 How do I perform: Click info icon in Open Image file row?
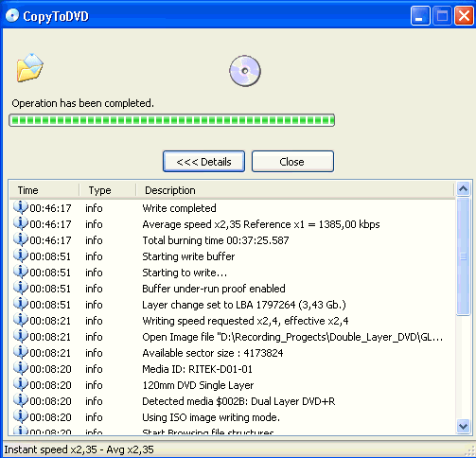tap(21, 336)
